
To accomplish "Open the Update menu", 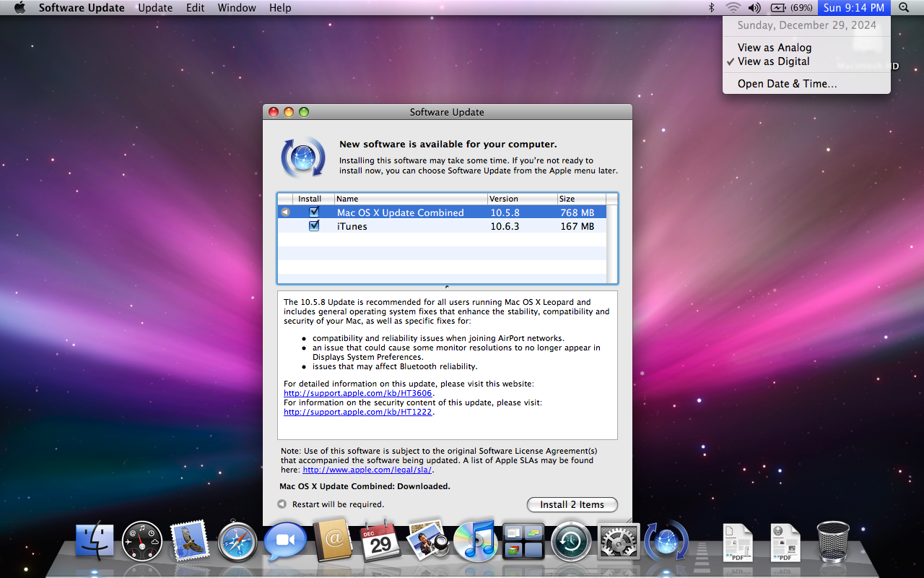I will pos(155,8).
